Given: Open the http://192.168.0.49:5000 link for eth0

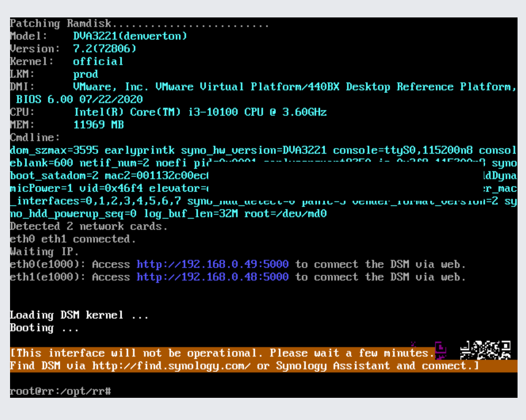Looking at the screenshot, I should [x=213, y=265].
